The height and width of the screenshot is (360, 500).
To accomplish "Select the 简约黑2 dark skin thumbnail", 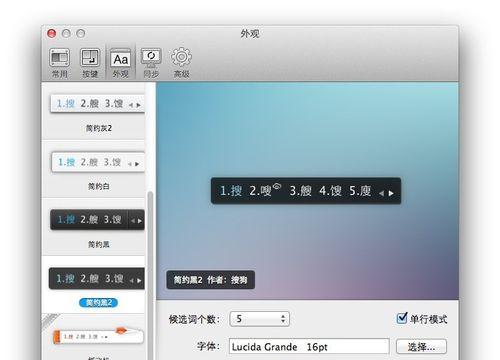I will click(97, 278).
